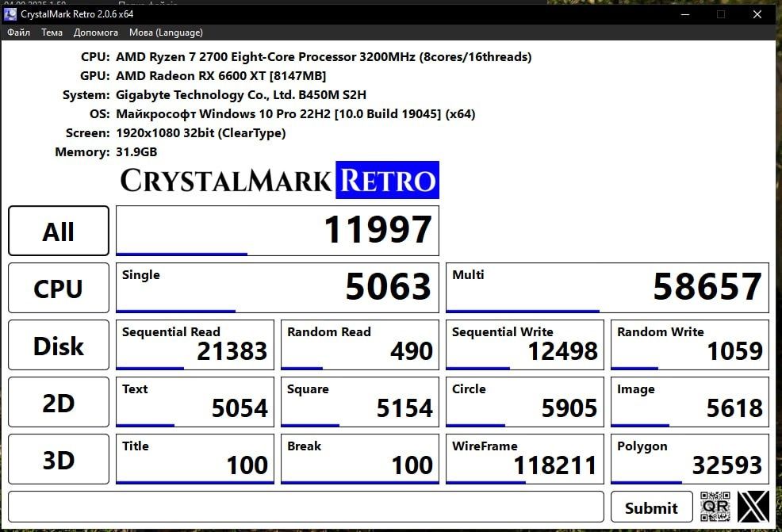
Task: Click the CrystalMark Retro logo
Action: click(x=279, y=180)
